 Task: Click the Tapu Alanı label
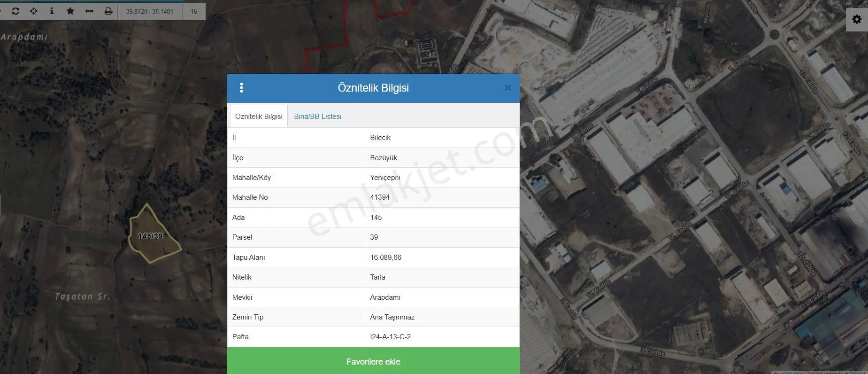249,257
